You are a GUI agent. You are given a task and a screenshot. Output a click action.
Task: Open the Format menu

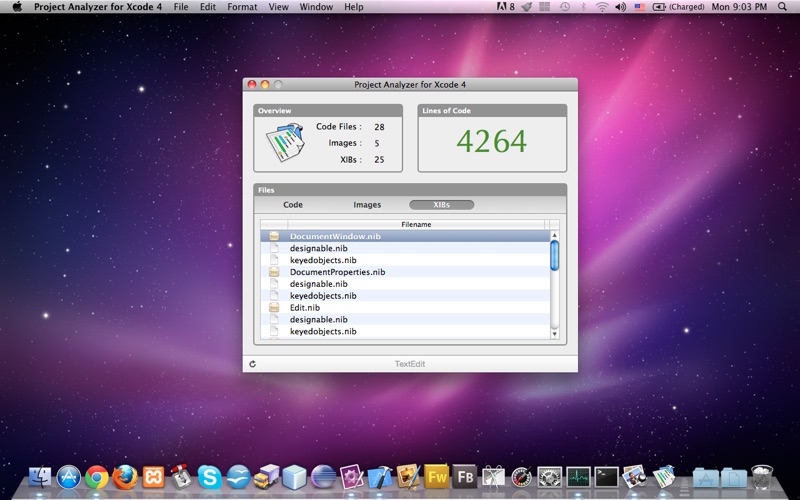[242, 7]
